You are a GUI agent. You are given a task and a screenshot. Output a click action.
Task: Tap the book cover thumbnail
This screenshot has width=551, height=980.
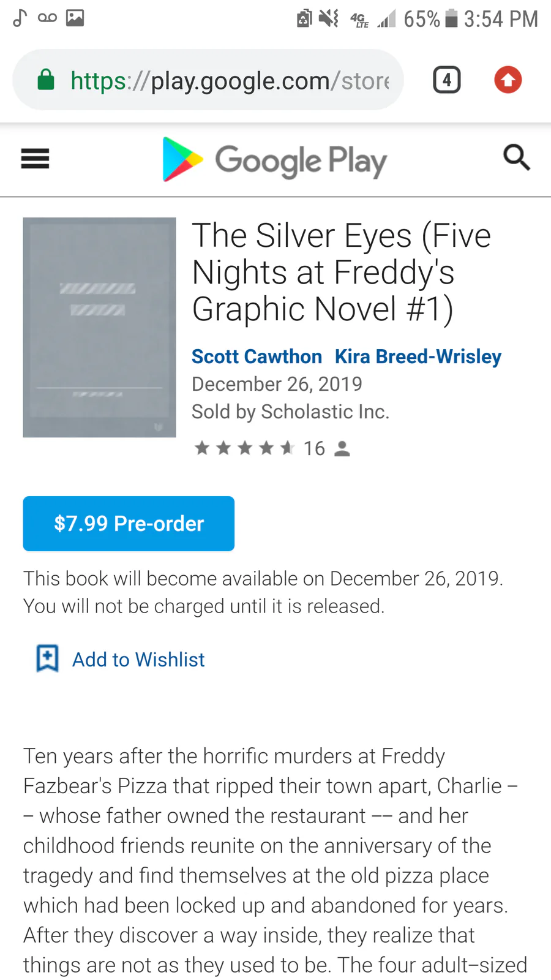pos(99,328)
